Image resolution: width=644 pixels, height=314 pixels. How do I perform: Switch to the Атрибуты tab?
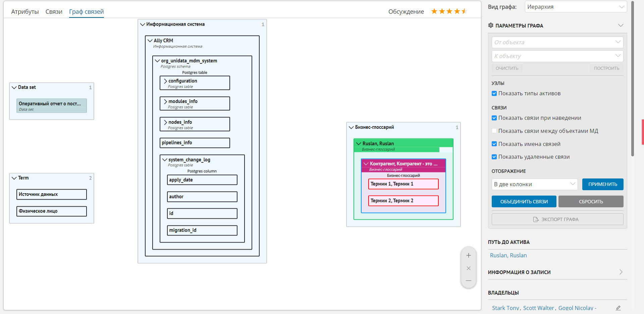25,11
